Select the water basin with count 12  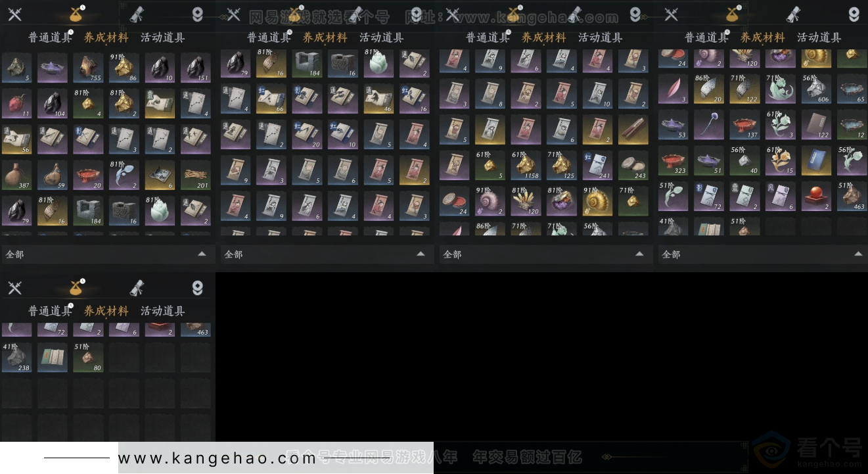[x=852, y=124]
